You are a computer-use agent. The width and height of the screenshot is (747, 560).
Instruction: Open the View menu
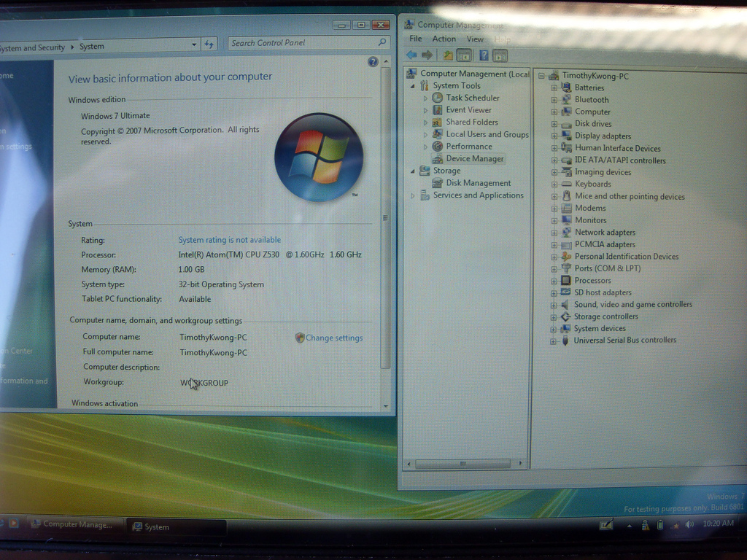tap(475, 39)
